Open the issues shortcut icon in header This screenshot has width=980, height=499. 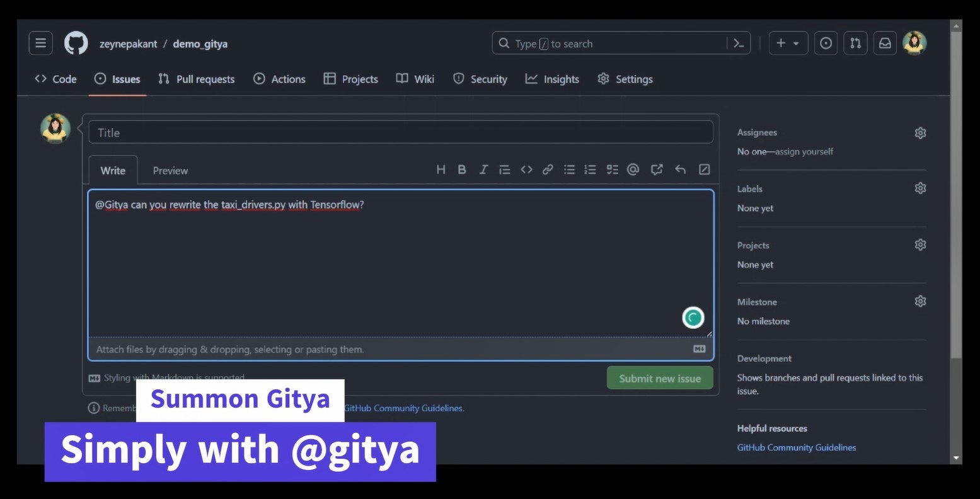pyautogui.click(x=826, y=43)
